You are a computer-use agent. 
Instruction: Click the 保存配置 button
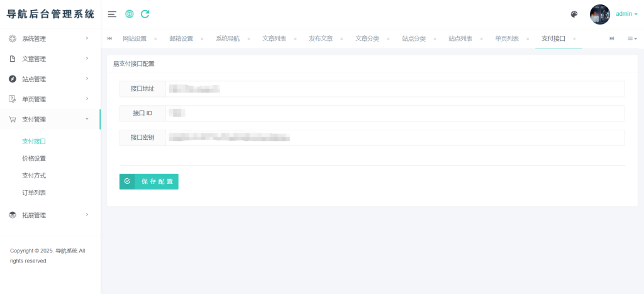click(149, 181)
